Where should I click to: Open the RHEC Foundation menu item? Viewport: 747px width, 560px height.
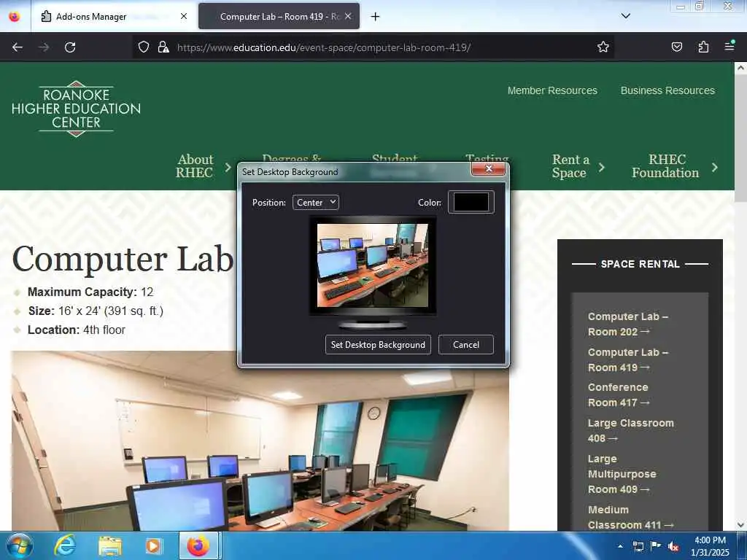click(665, 166)
